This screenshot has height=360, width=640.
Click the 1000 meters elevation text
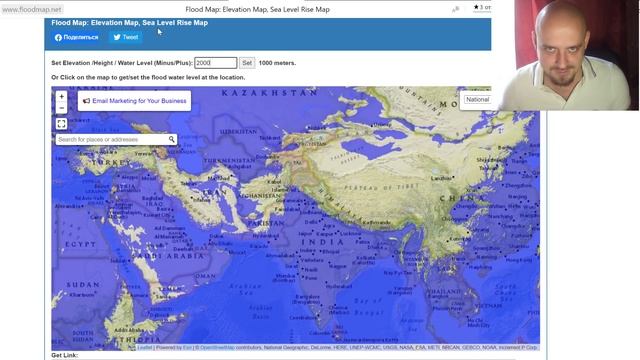[x=277, y=63]
